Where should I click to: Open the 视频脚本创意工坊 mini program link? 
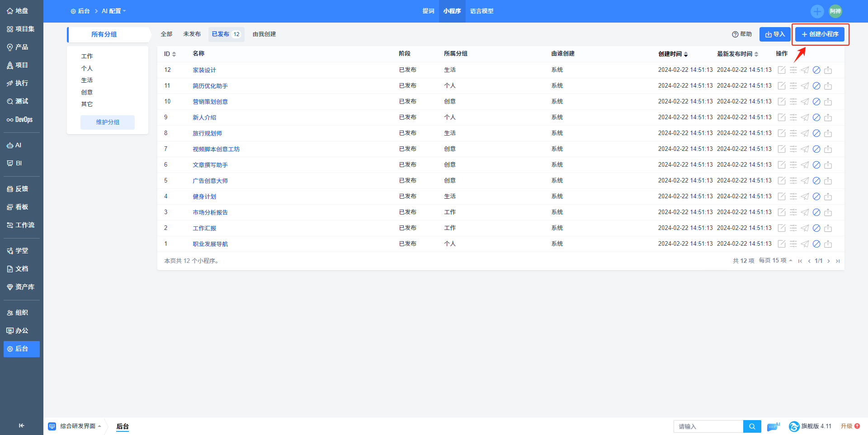pyautogui.click(x=216, y=149)
